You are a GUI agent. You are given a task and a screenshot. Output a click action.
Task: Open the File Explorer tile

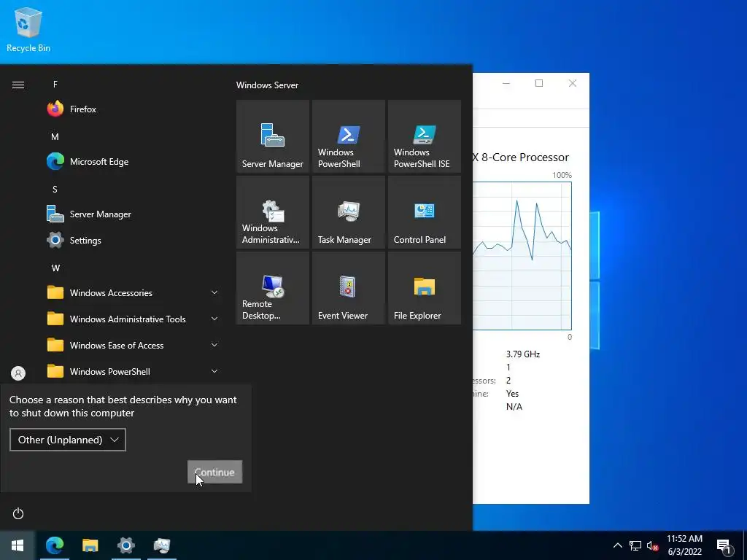[425, 287]
